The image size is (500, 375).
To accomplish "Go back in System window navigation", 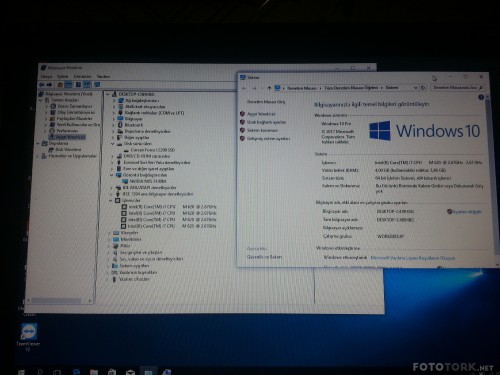I will (244, 88).
